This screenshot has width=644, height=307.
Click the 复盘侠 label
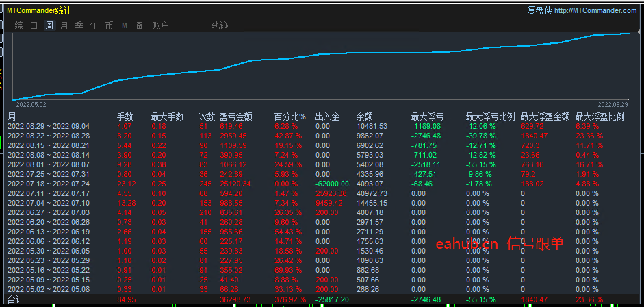pos(539,11)
